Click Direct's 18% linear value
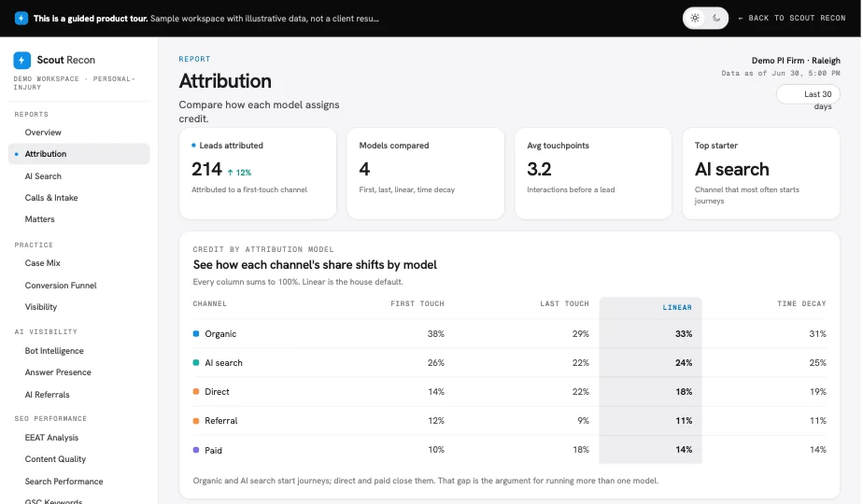This screenshot has width=863, height=504. point(684,392)
